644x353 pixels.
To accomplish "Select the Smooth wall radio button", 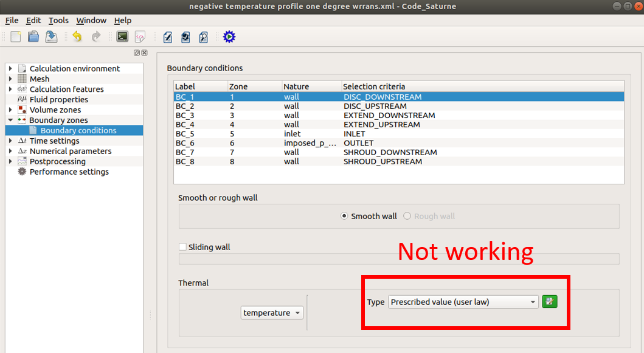I will tap(344, 216).
